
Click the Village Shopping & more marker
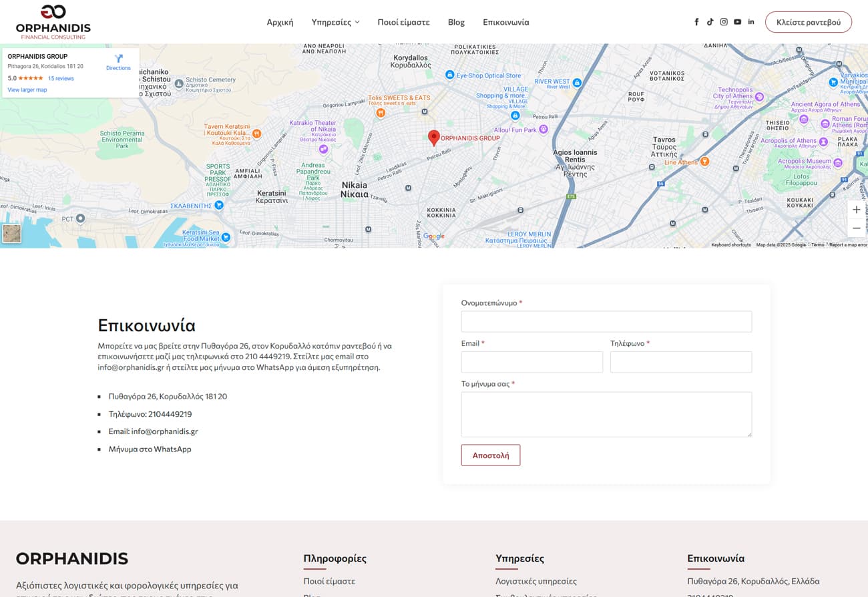(x=515, y=115)
